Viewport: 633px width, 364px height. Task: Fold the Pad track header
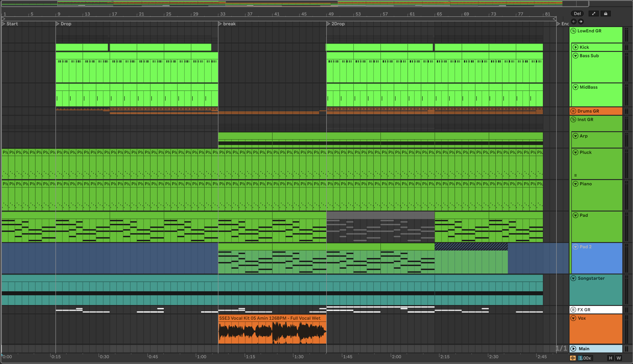(576, 215)
